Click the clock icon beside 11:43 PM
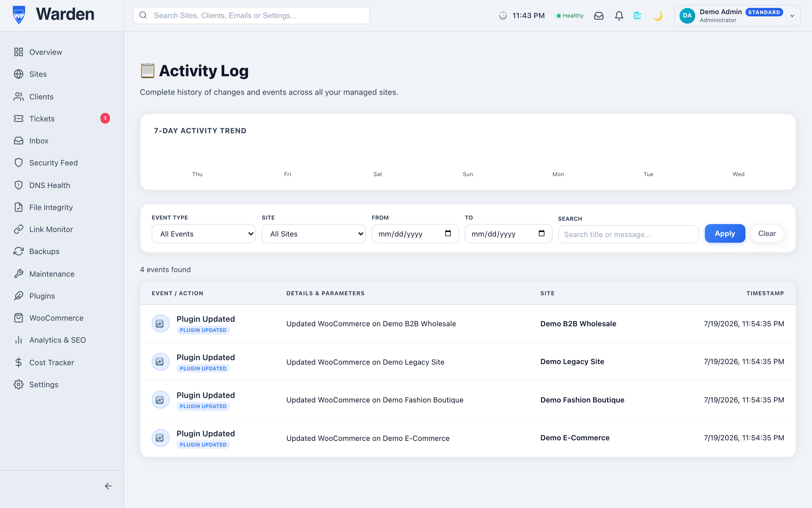The width and height of the screenshot is (812, 508). (x=503, y=16)
